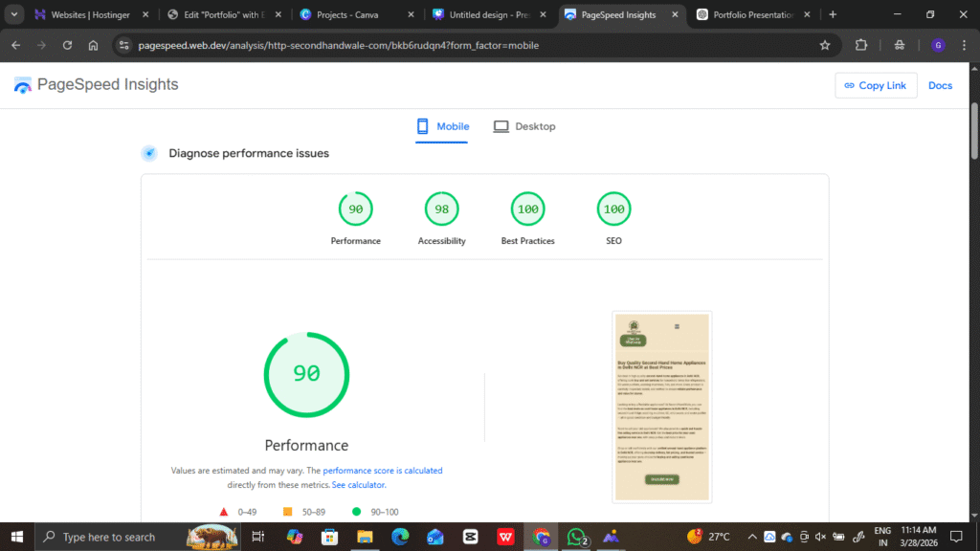
Task: Open WhatsApp from the taskbar
Action: pos(576,537)
